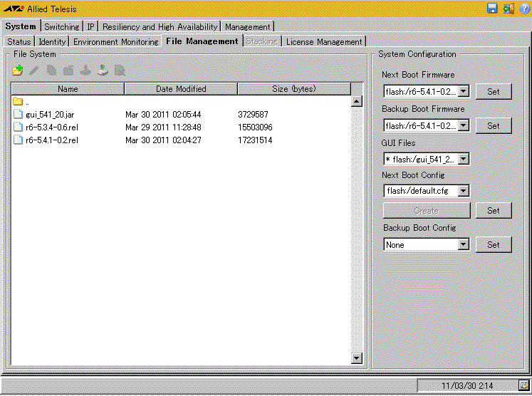Save configuration with the floppy disk icon

point(492,9)
